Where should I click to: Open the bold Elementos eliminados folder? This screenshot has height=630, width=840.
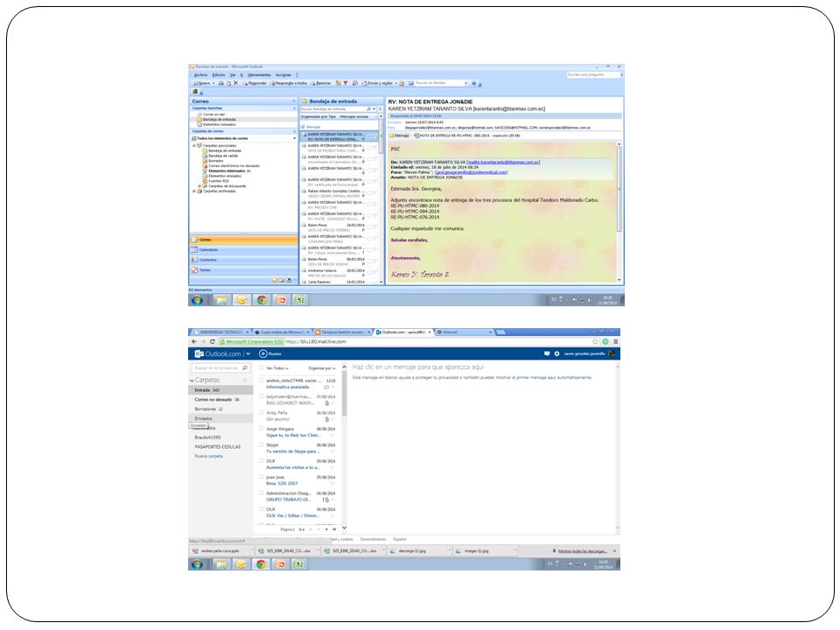[x=227, y=171]
